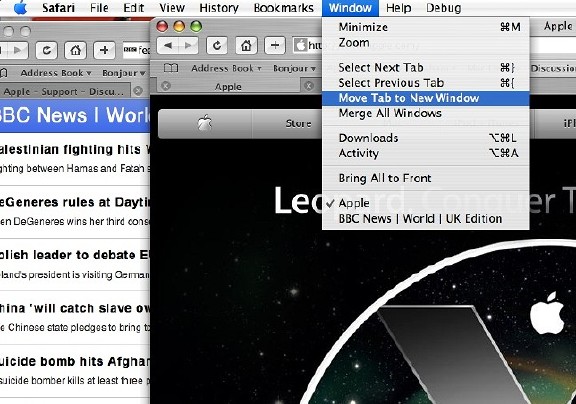
Task: Open the File menu
Action: 99,8
